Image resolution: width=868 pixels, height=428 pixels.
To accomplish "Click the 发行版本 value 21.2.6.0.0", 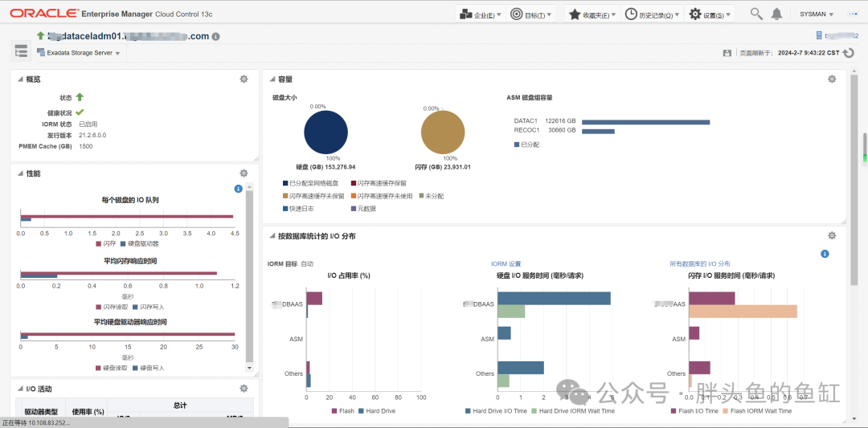I will click(92, 136).
